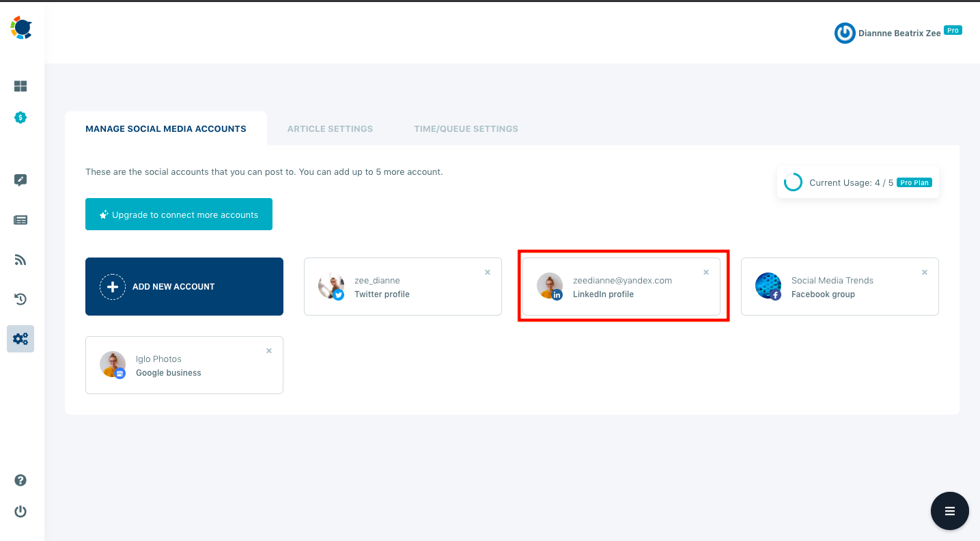The height and width of the screenshot is (541, 980).
Task: Select the RSS feeds sidebar icon
Action: 20,260
